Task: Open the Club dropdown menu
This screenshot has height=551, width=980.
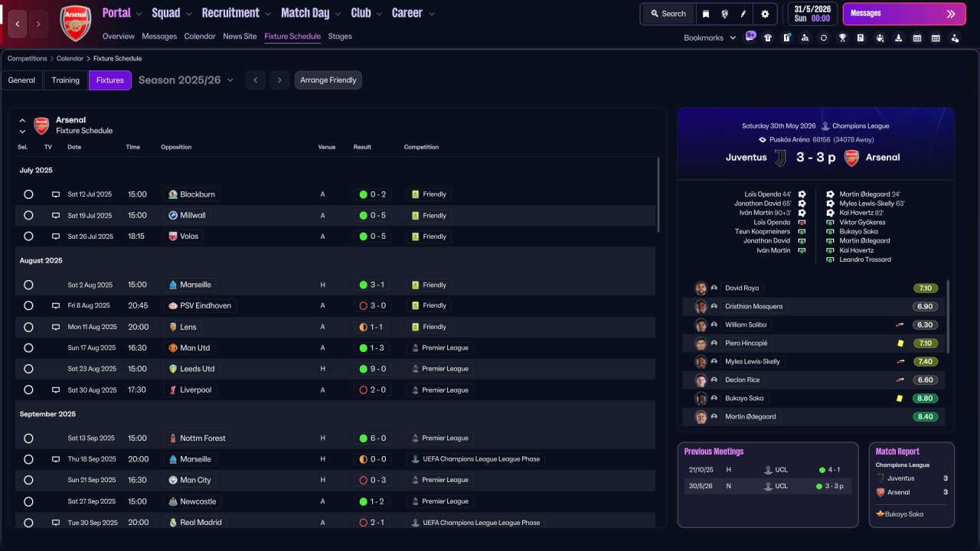Action: [x=366, y=13]
